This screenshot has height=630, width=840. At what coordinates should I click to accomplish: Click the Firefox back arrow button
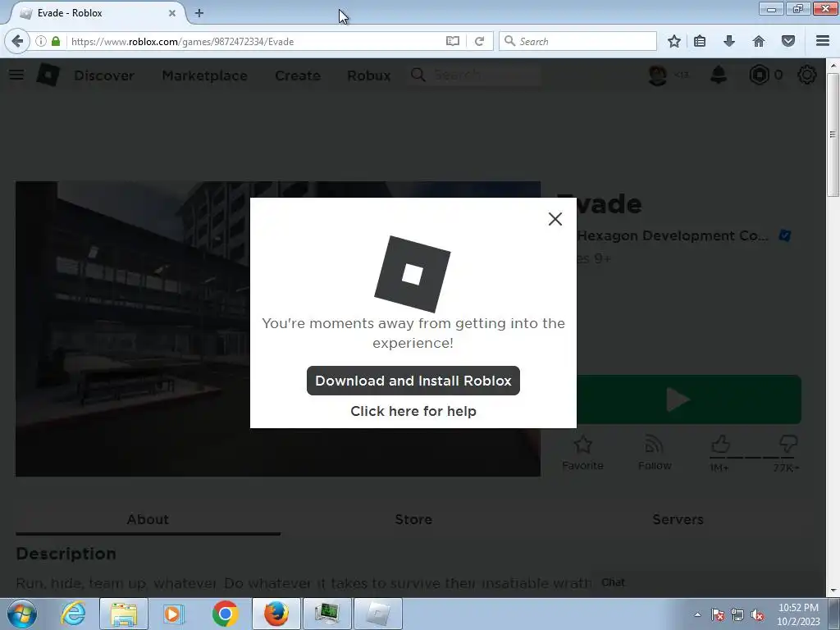coord(17,41)
